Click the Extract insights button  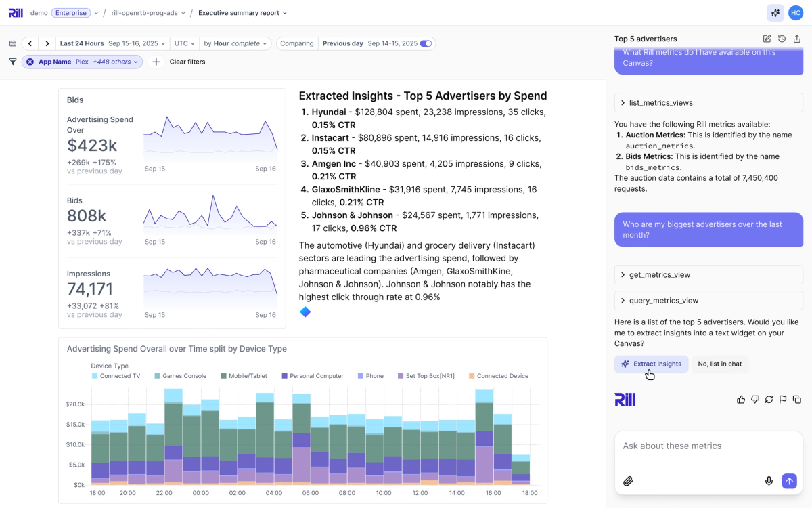tap(652, 364)
